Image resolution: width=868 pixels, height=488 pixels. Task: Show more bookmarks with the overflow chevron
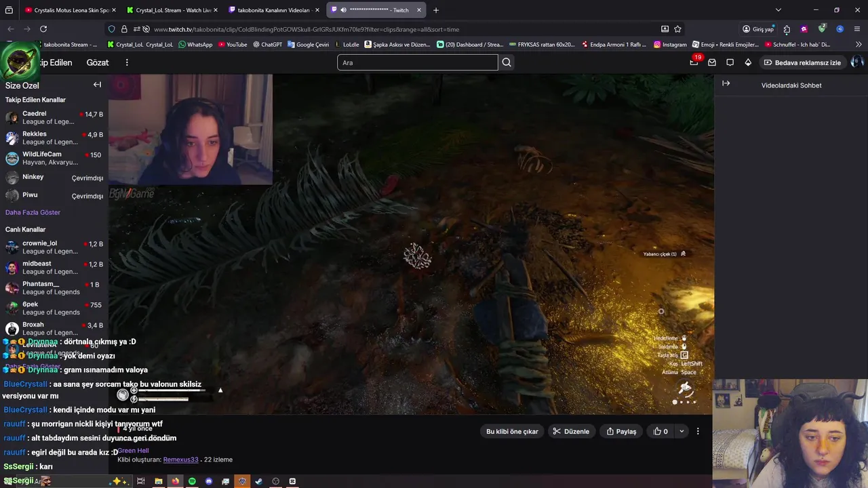tap(859, 45)
